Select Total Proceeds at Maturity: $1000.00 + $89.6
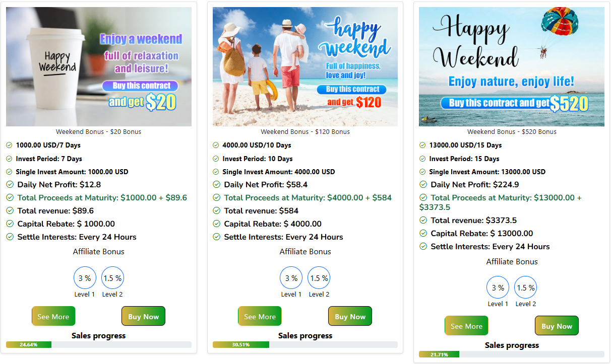This screenshot has height=364, width=611. point(102,198)
